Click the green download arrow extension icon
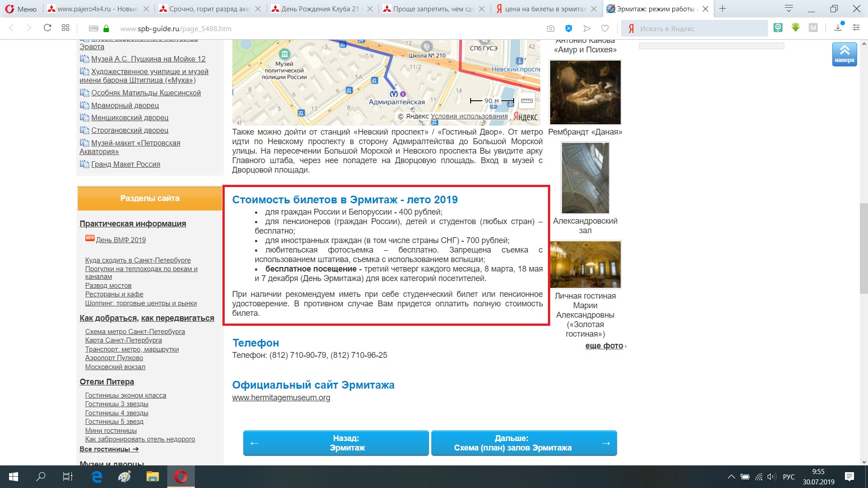The width and height of the screenshot is (868, 488). [796, 28]
